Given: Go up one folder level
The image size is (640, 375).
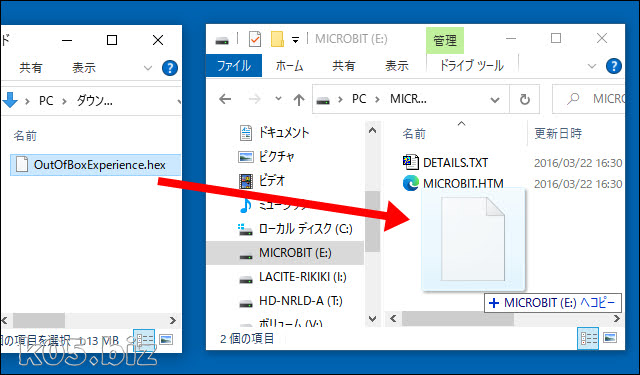Looking at the screenshot, I should [x=299, y=99].
